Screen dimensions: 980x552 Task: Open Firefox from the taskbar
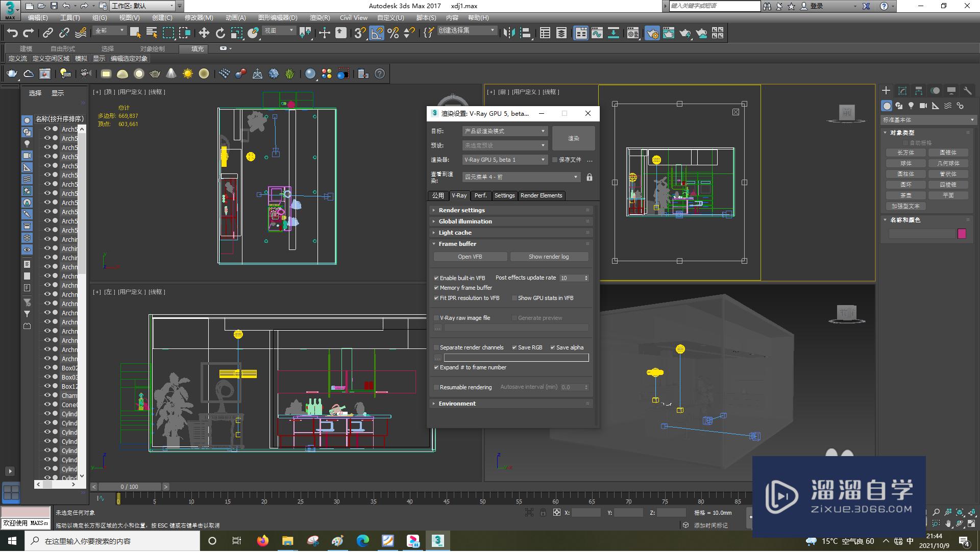[x=263, y=541]
